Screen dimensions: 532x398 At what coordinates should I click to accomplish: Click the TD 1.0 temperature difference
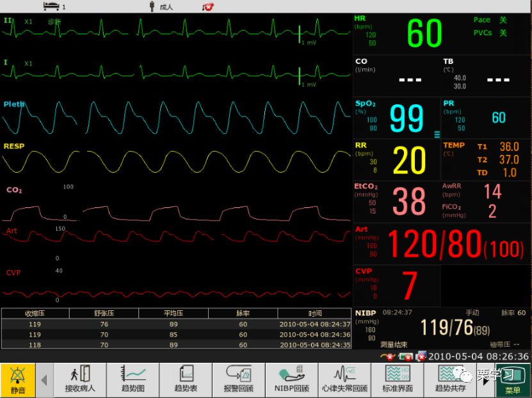[x=497, y=173]
